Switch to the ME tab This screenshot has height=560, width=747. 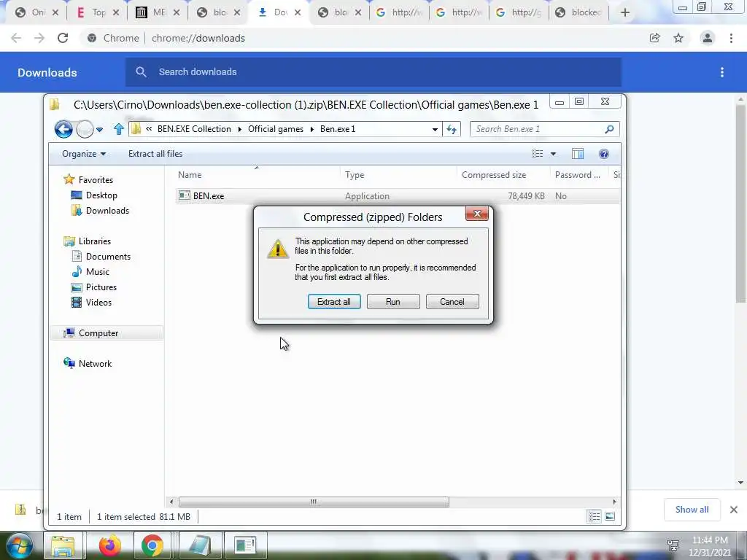[x=158, y=12]
